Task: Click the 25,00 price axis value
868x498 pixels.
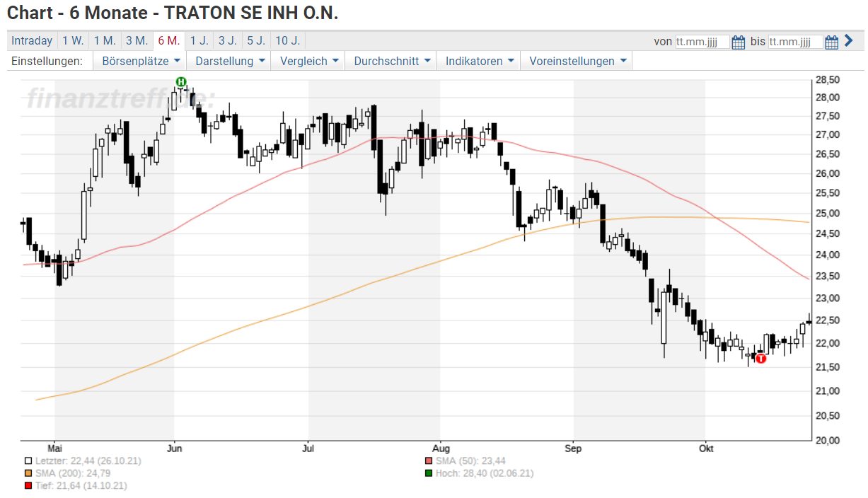Action: click(828, 213)
